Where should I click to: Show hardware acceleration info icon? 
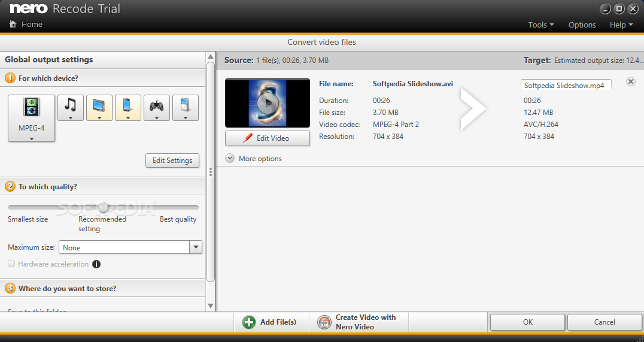(x=96, y=264)
